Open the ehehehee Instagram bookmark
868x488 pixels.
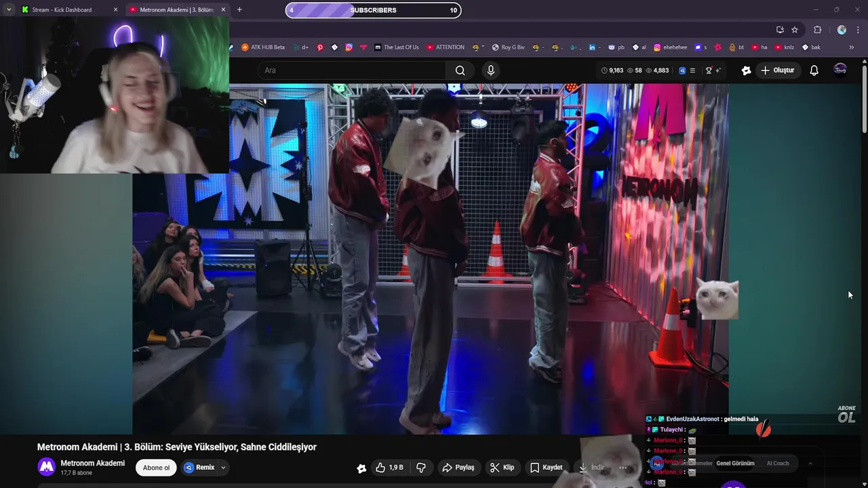(x=669, y=47)
